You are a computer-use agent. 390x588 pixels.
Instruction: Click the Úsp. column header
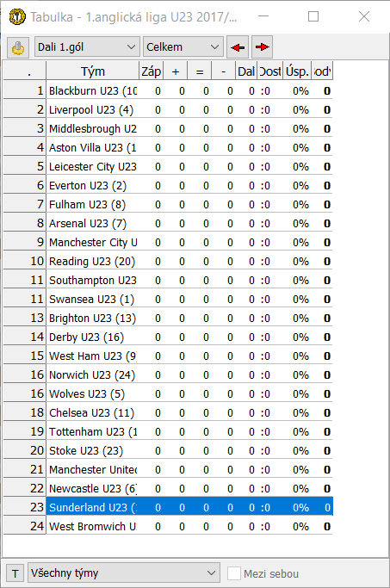pos(297,71)
